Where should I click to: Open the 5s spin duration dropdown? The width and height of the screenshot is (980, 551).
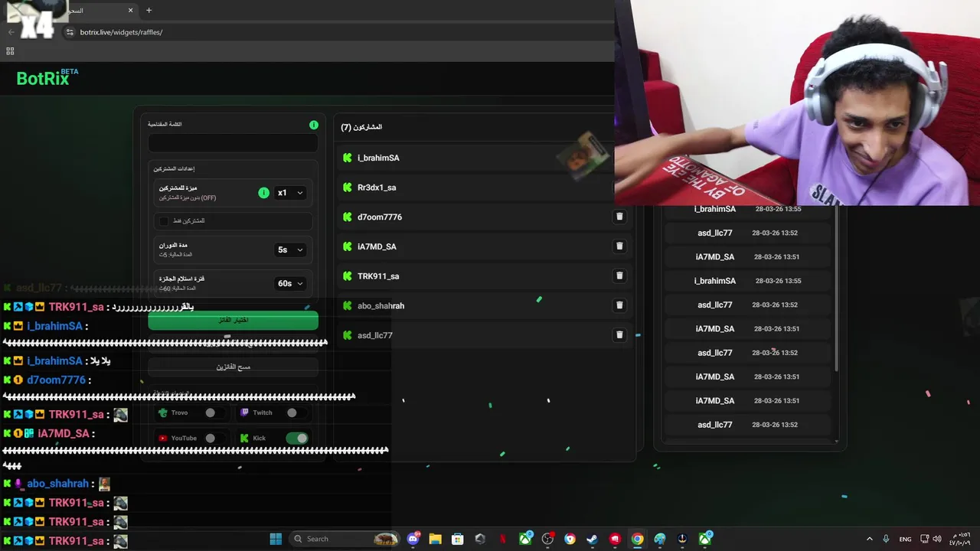tap(290, 249)
